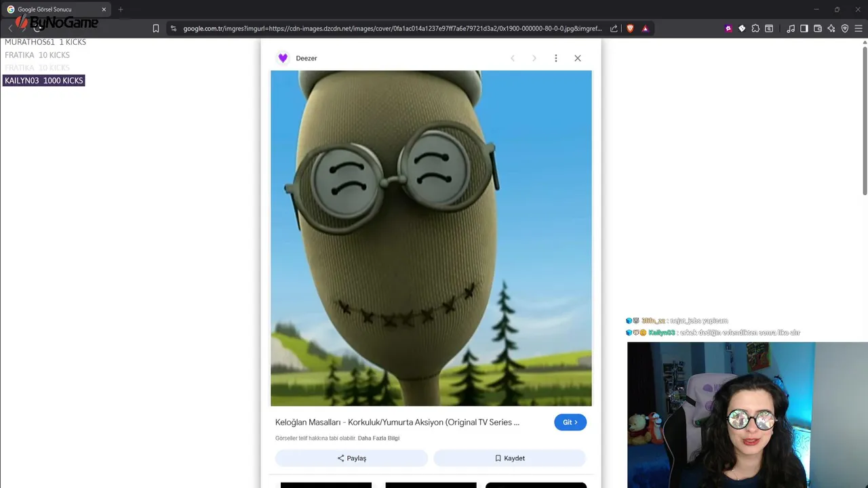The image size is (868, 488).
Task: Close the Google image preview panel
Action: point(578,58)
